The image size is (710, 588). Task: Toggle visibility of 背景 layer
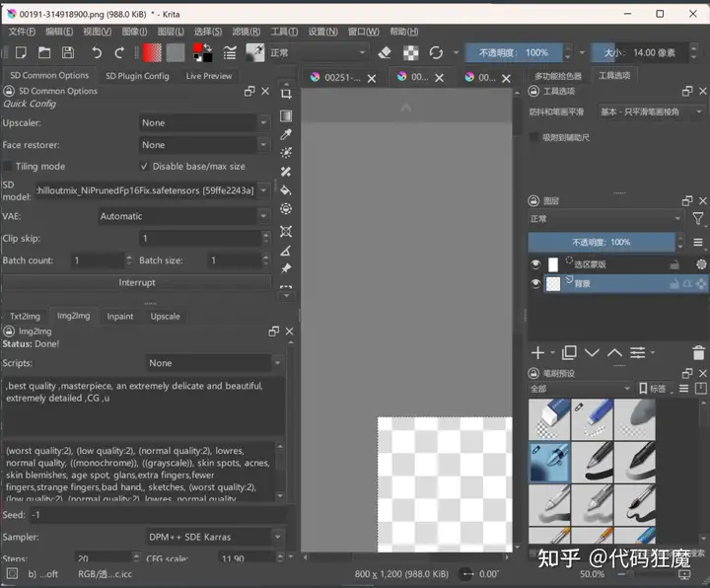tap(535, 283)
